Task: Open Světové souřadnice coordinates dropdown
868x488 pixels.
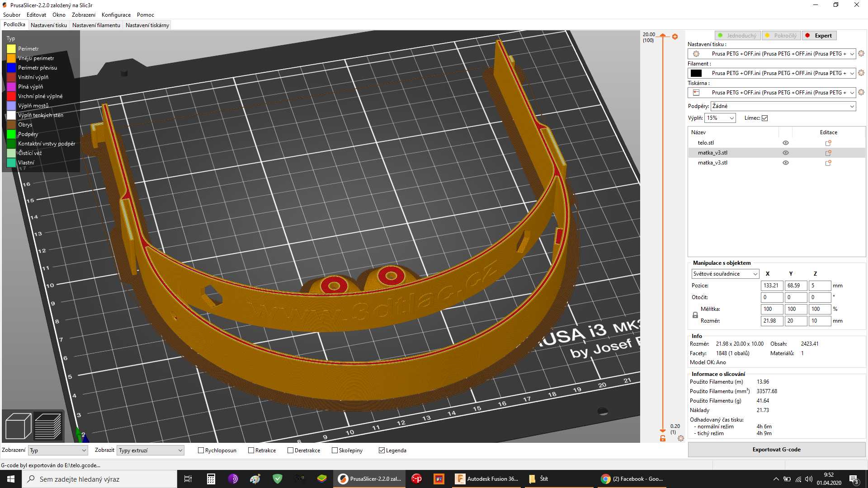Action: click(x=725, y=274)
